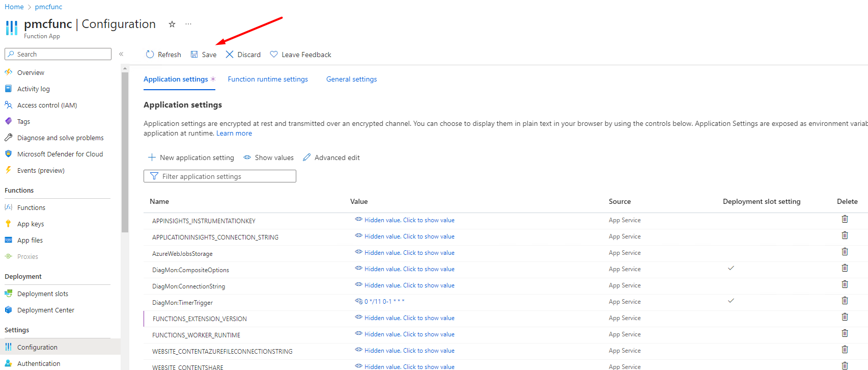Collapse the left sidebar with double chevron

[x=121, y=54]
